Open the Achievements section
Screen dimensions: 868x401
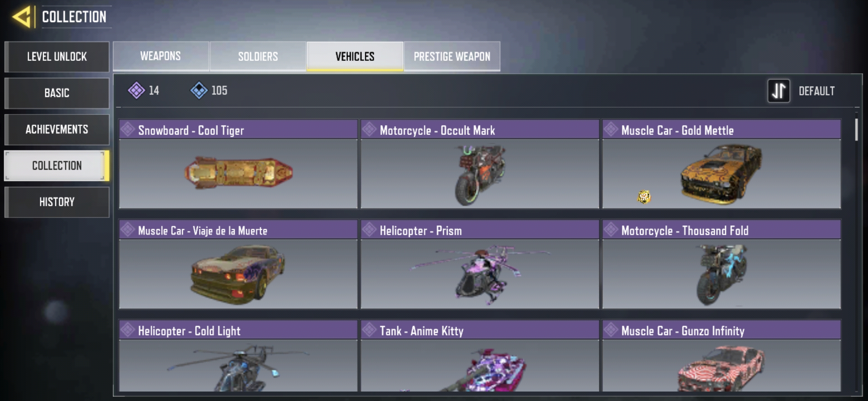pos(57,129)
